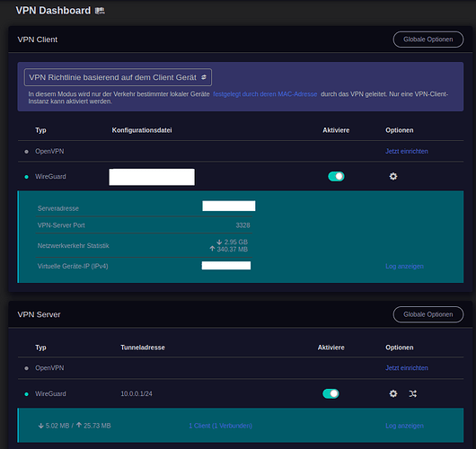Open WireGuard client settings gear

[393, 176]
